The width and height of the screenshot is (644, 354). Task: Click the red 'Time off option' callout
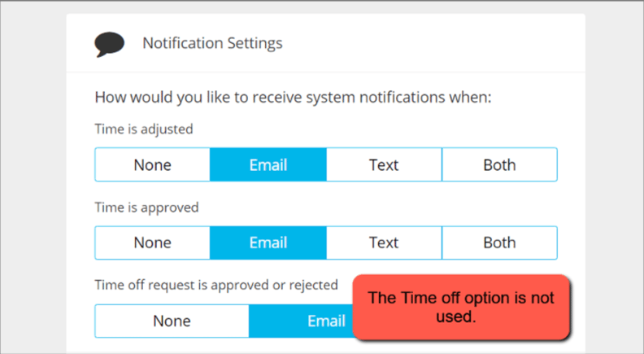click(x=460, y=307)
